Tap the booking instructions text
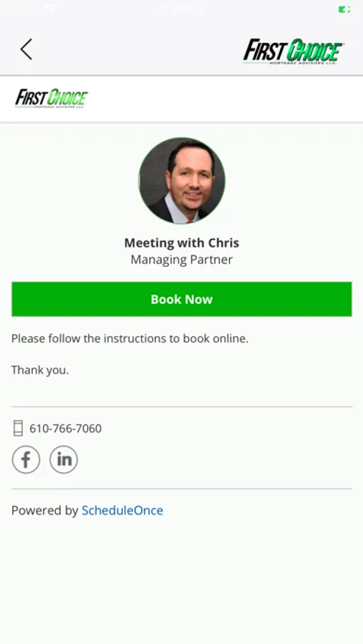 click(130, 339)
